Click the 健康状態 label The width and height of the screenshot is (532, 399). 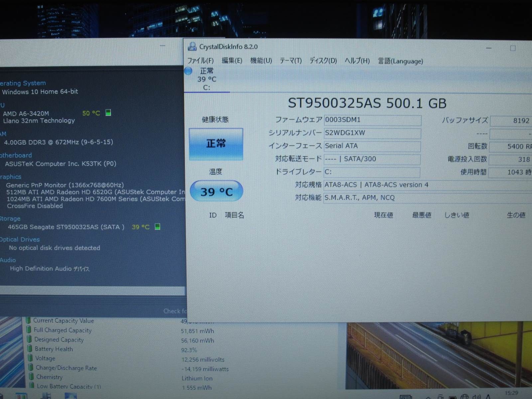pos(215,119)
